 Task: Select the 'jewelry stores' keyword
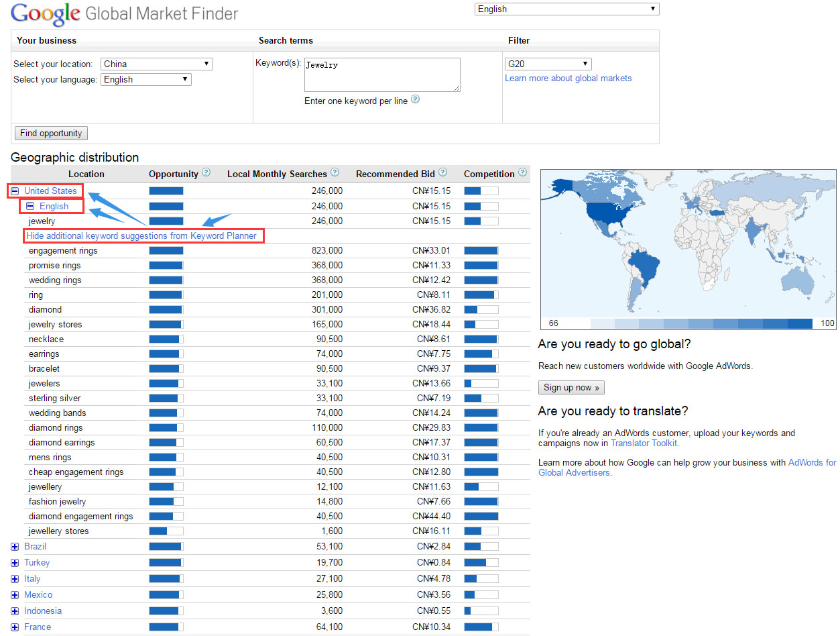point(56,324)
